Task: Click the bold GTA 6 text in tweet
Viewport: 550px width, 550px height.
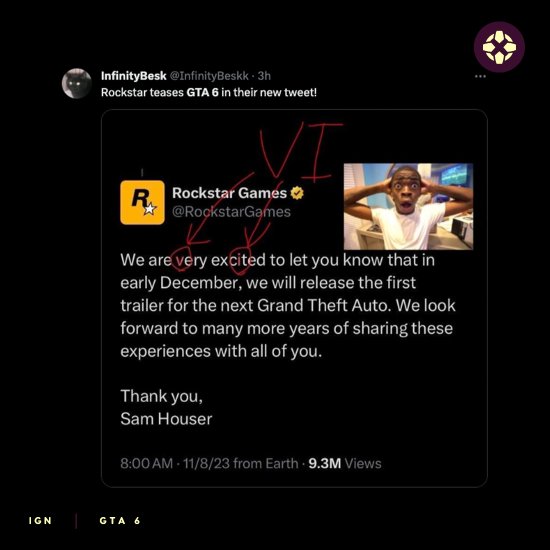Action: click(202, 93)
